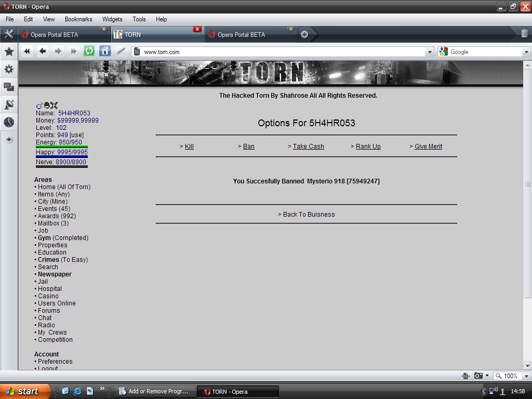
Task: Click Back To Buisness link
Action: coord(309,215)
